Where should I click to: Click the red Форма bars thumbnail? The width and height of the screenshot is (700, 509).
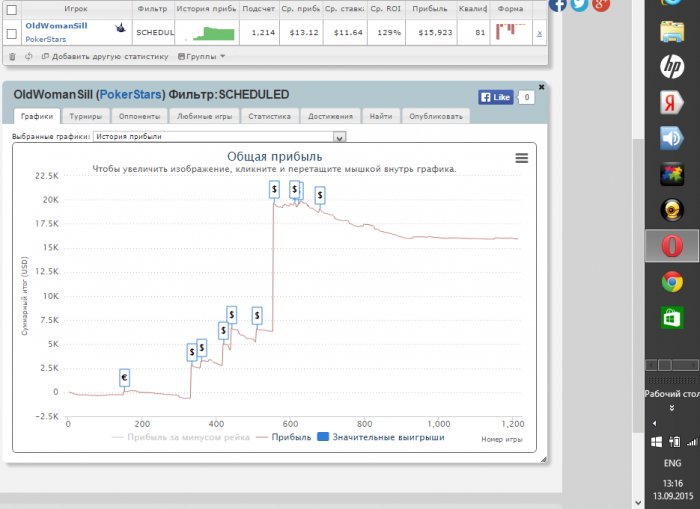coord(511,30)
